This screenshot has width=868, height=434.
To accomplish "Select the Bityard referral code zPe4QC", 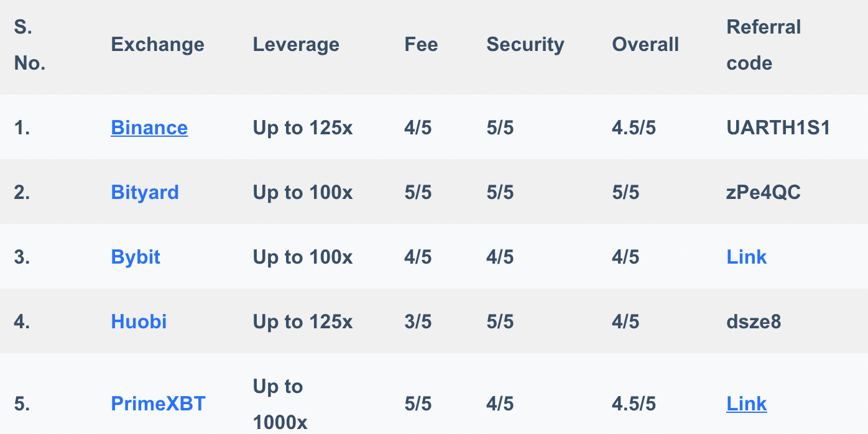I will click(764, 192).
